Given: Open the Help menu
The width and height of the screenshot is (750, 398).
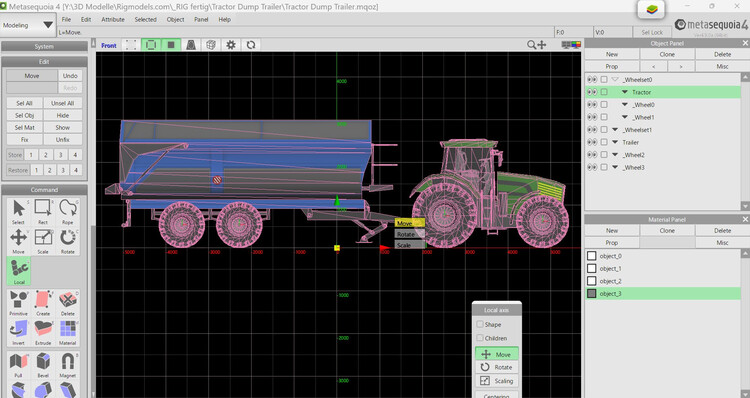Looking at the screenshot, I should pos(225,20).
